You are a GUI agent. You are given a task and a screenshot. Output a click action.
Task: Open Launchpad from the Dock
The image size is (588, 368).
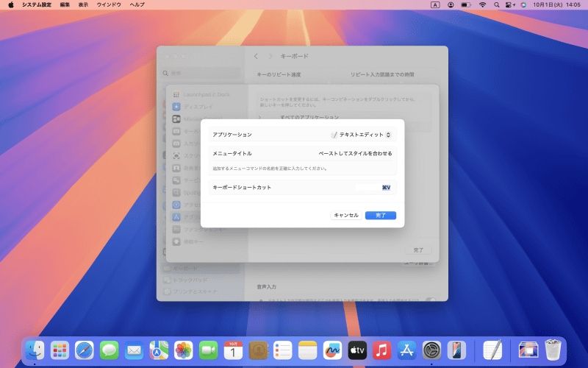60,350
